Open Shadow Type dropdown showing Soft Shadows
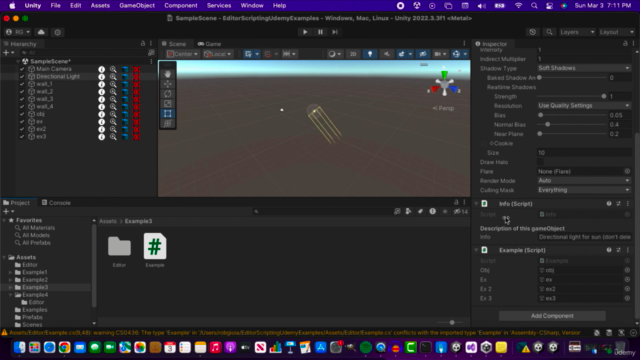Image resolution: width=640 pixels, height=360 pixels. (x=584, y=68)
